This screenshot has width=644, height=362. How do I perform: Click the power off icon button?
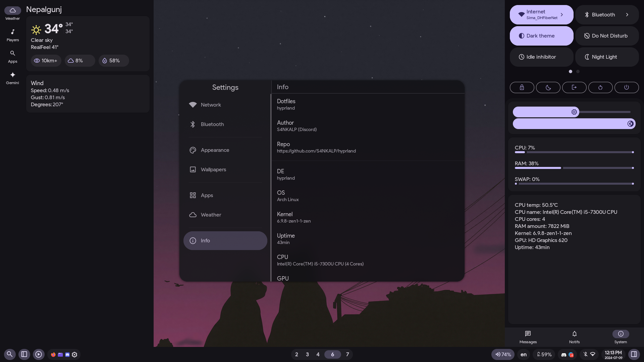627,87
